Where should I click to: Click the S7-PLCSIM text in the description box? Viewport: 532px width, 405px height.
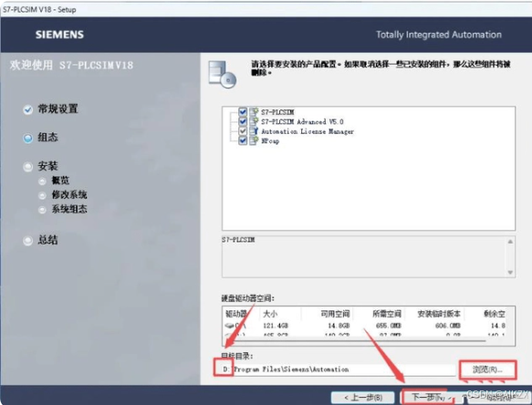[238, 240]
